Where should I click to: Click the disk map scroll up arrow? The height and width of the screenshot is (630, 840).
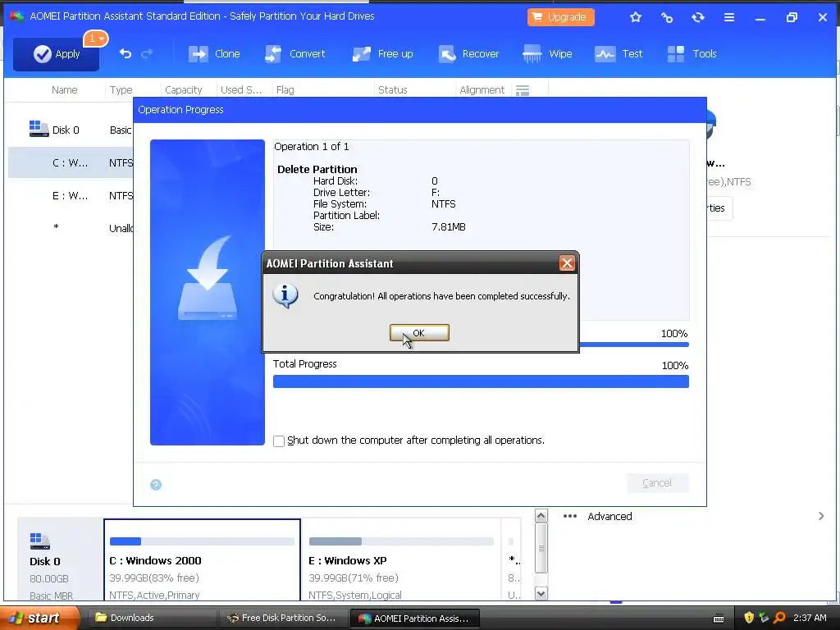pos(541,516)
